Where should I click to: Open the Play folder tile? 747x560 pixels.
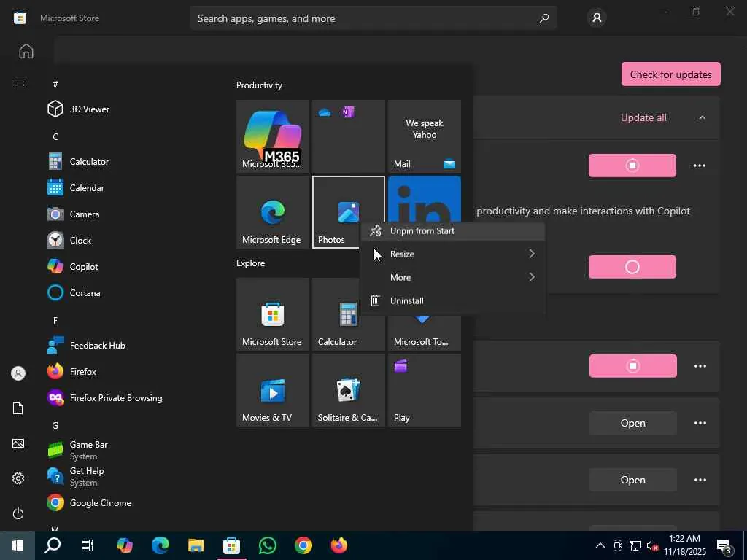click(424, 390)
